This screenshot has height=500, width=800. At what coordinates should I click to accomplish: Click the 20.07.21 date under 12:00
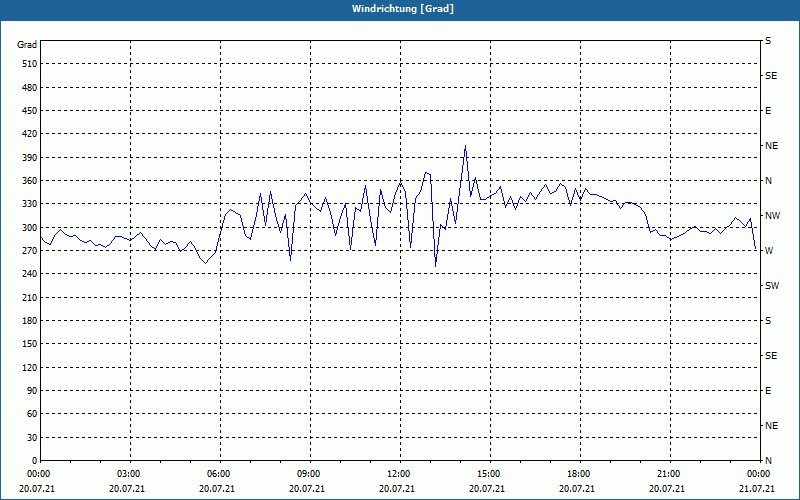pos(397,489)
